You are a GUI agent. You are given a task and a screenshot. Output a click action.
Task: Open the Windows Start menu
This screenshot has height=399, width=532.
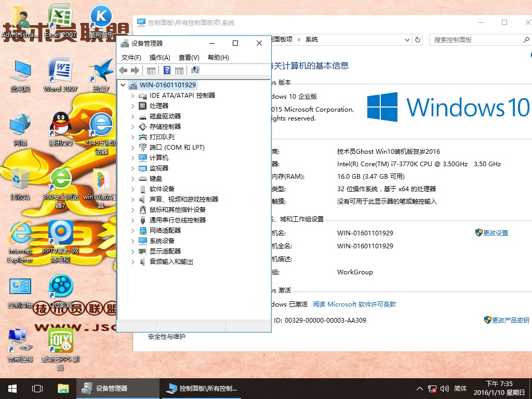tap(12, 389)
